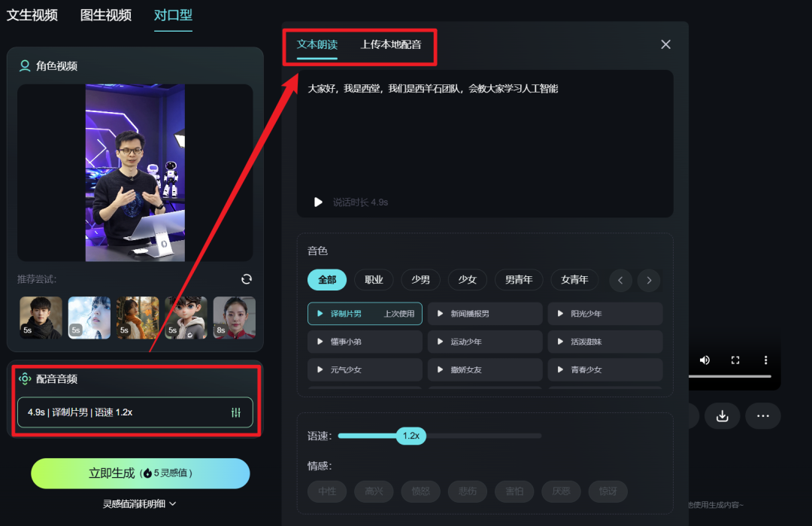Click the 语速 speed slider handle
The image size is (812, 526).
tap(411, 436)
